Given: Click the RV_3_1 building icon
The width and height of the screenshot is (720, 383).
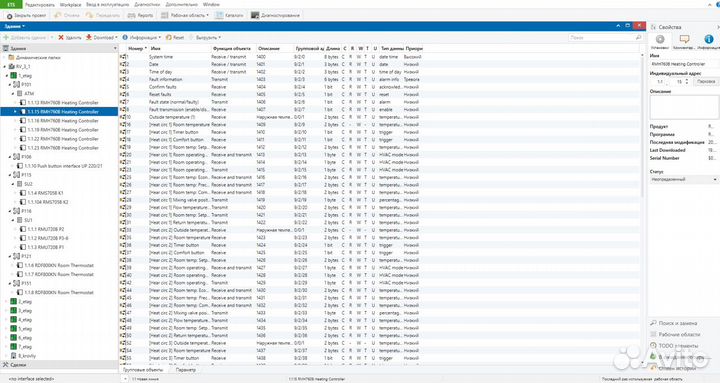Looking at the screenshot, I should pos(11,67).
